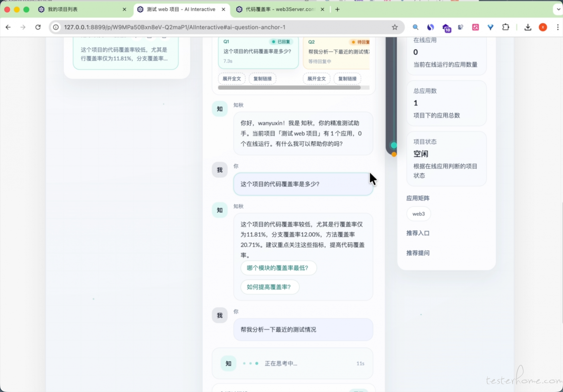This screenshot has height=392, width=563.
Task: Open the tab search dropdown arrow
Action: [x=558, y=9]
